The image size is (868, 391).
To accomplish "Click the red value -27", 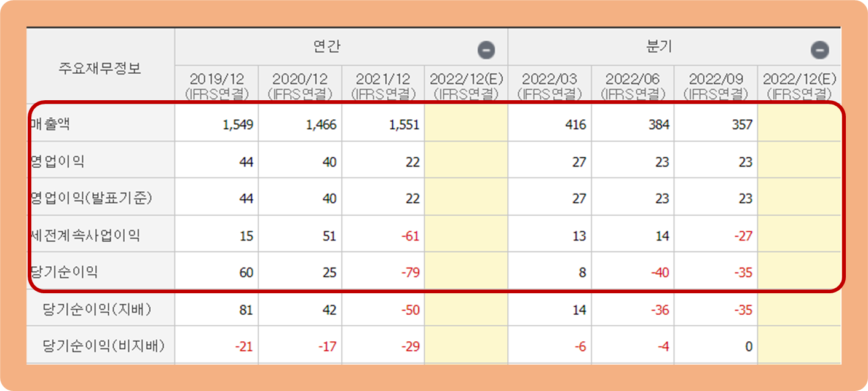I will (743, 236).
